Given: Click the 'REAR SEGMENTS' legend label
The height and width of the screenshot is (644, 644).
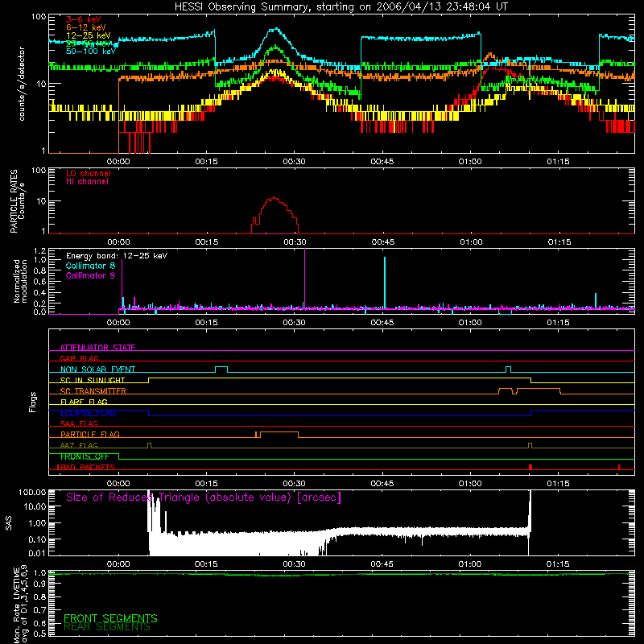Looking at the screenshot, I should coord(107,627).
